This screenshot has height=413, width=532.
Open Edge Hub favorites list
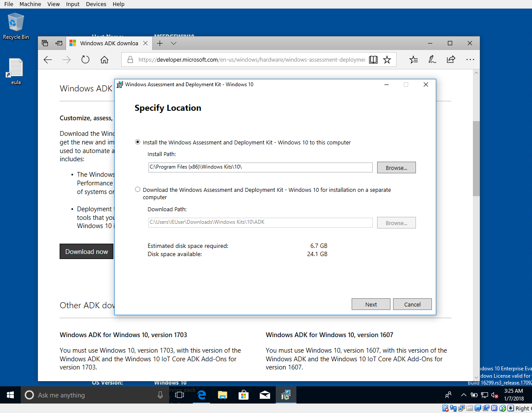coord(413,59)
